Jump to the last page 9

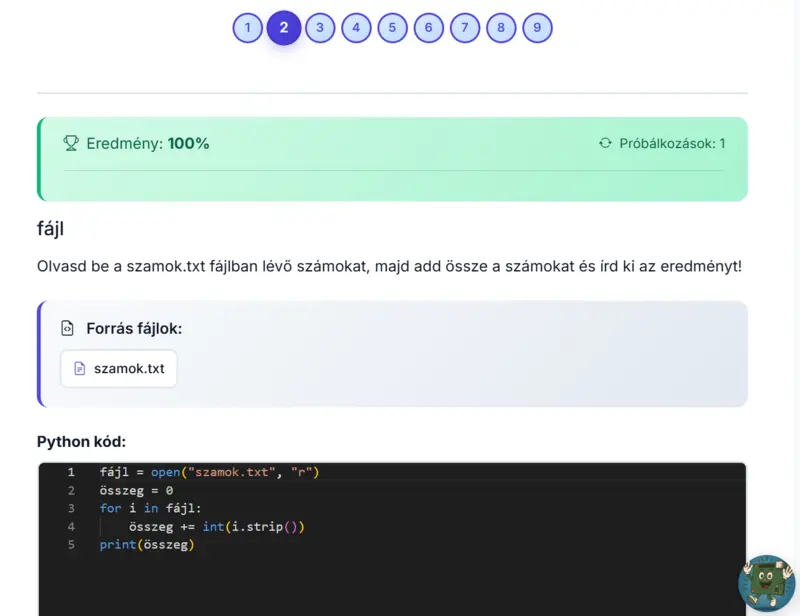pos(537,28)
